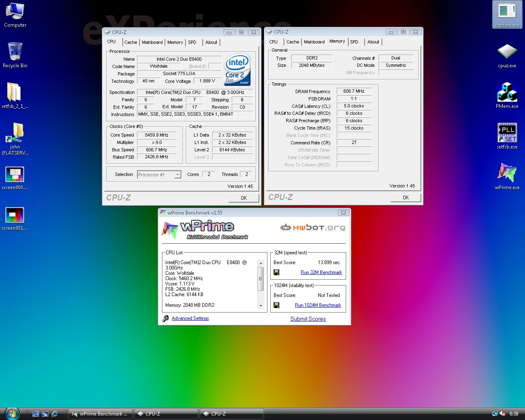Image resolution: width=525 pixels, height=420 pixels.
Task: Click the Command Rate value 2T
Action: tap(354, 142)
